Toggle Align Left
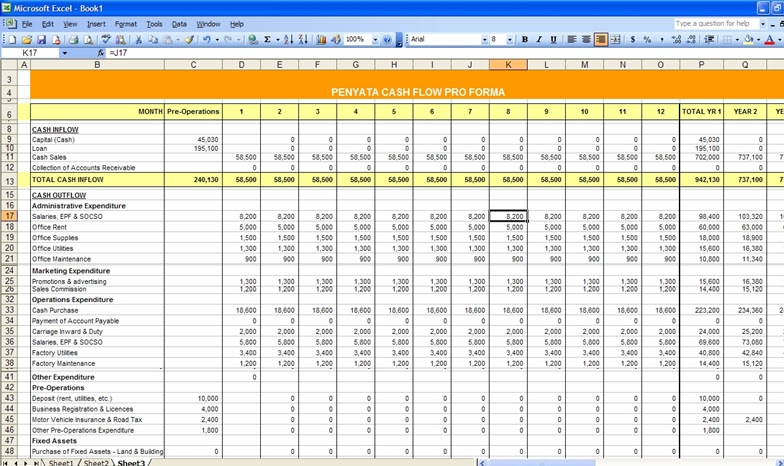Screen dimensions: 784x466 tap(572, 40)
